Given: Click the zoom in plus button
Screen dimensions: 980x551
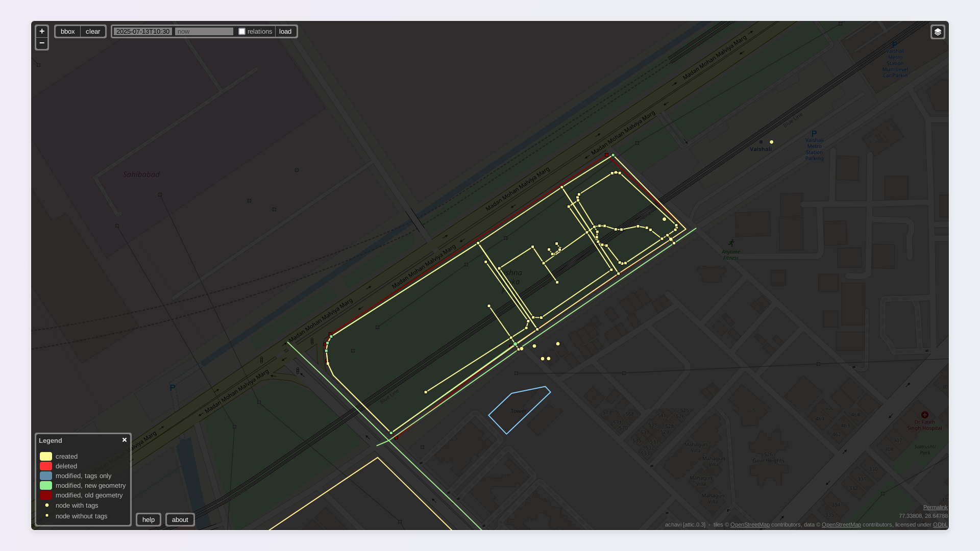Looking at the screenshot, I should [x=42, y=32].
